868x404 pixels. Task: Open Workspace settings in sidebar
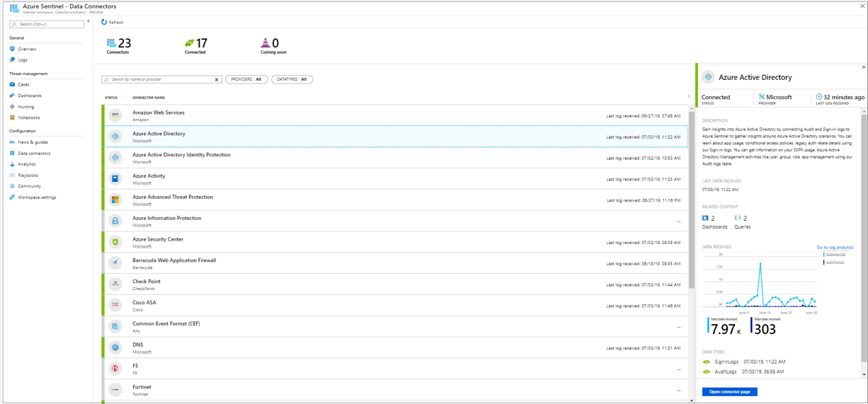[37, 197]
